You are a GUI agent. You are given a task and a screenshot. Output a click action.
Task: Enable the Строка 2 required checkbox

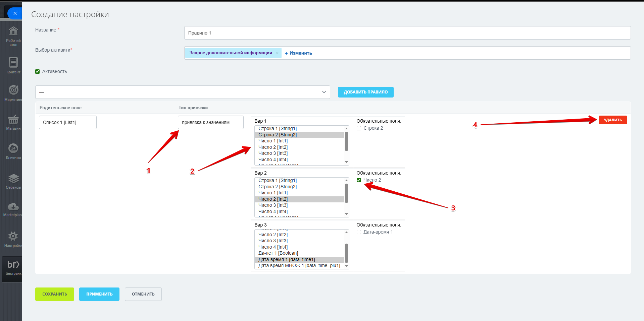pyautogui.click(x=359, y=128)
